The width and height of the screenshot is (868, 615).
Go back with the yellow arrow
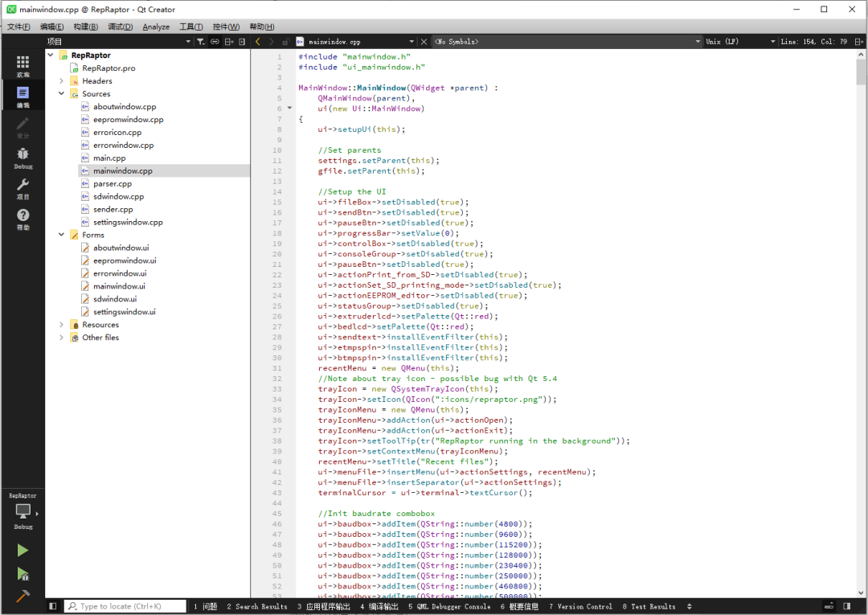click(258, 42)
